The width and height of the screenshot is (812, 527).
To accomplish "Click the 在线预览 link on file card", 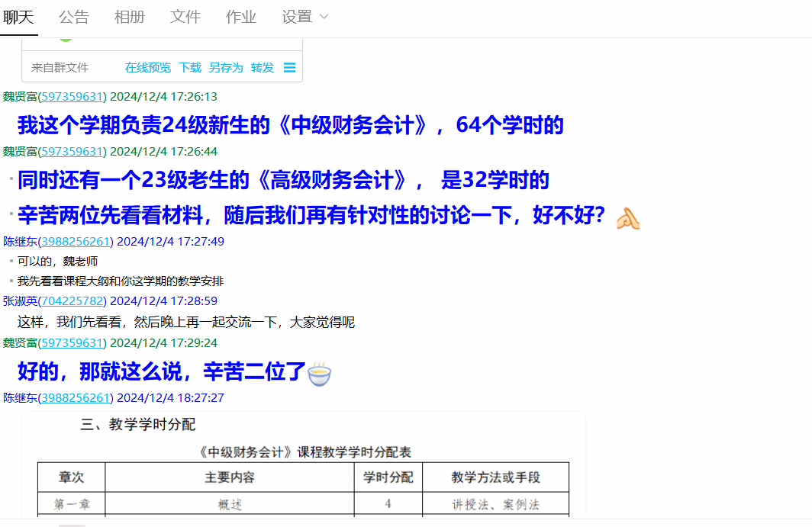I will tap(148, 68).
